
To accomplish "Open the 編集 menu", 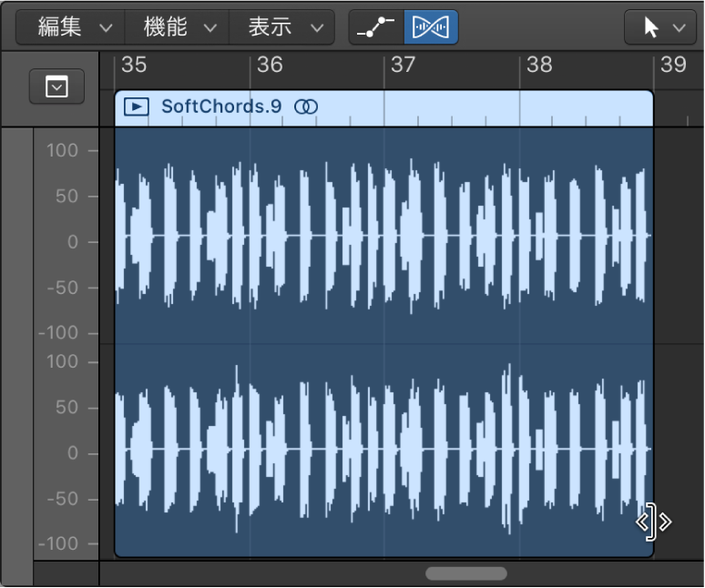I will (70, 27).
